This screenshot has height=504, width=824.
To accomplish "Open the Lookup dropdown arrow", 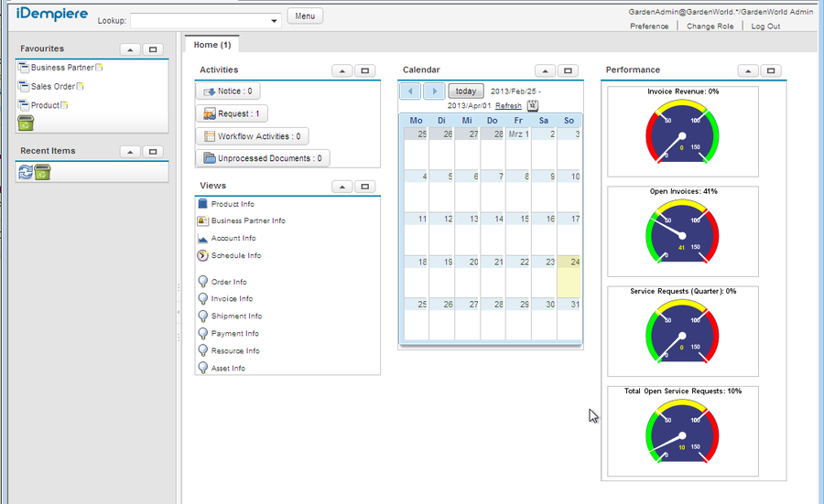I will click(x=275, y=20).
